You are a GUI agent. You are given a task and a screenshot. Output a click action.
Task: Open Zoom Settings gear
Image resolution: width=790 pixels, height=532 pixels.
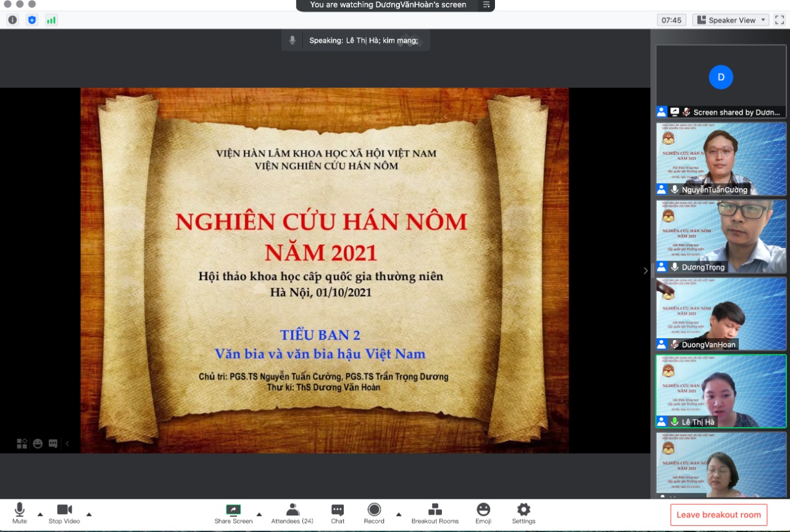pos(523,512)
